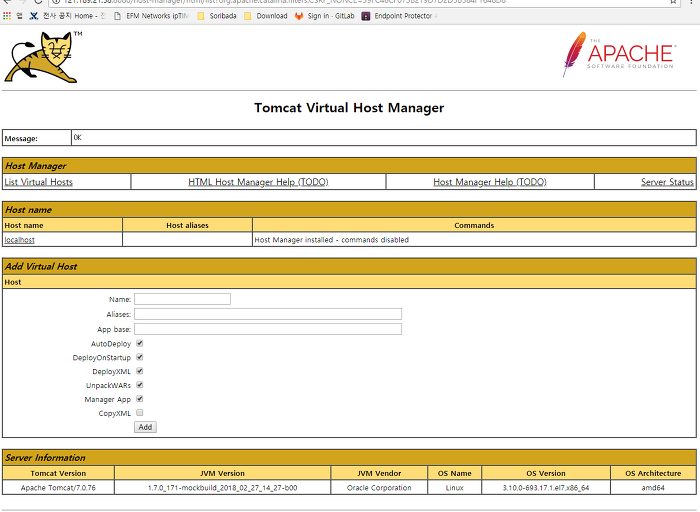Reload the page with refresh icon
Viewport: 700px width, 512px height.
point(38,2)
